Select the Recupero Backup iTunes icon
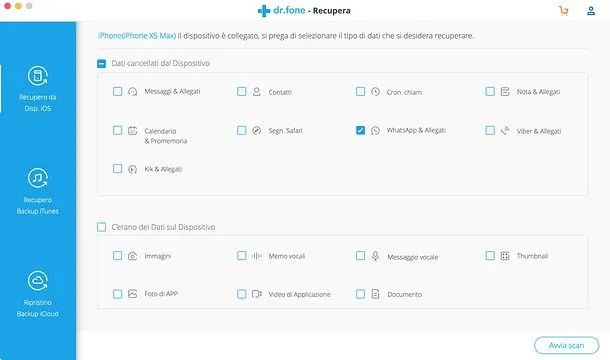Viewport: 610px width, 360px height. click(37, 178)
